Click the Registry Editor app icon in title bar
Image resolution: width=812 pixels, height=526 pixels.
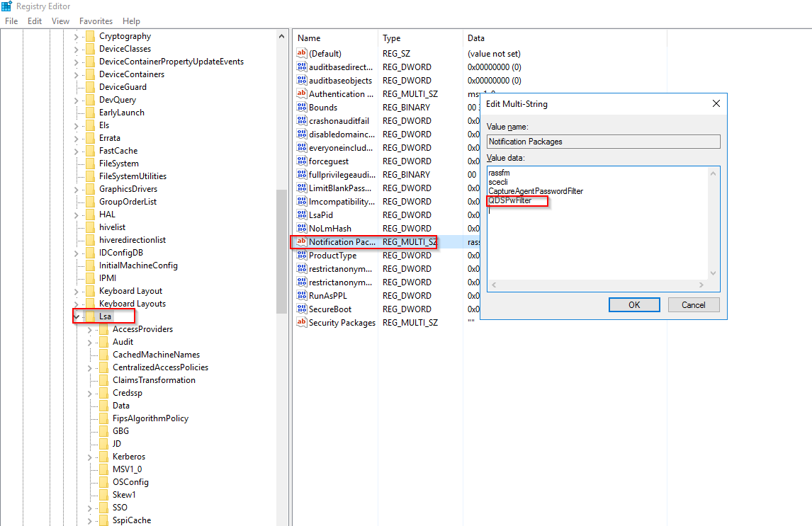[6, 6]
